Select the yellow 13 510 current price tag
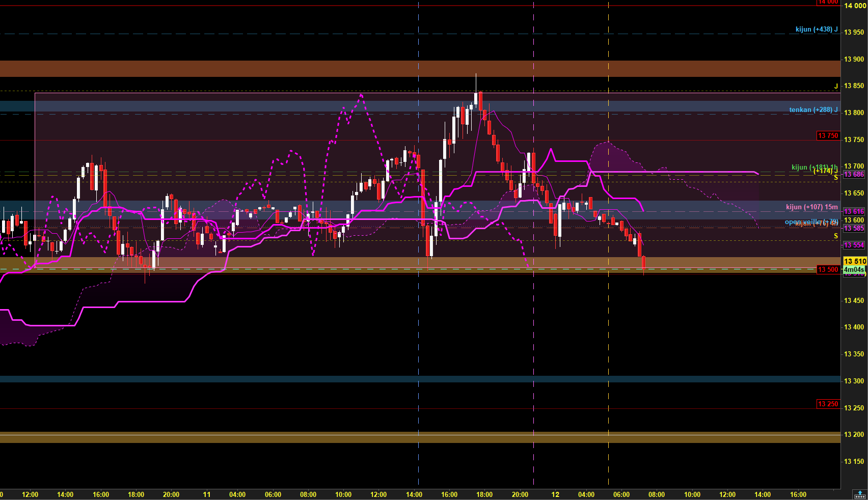This screenshot has height=500, width=868. 854,261
